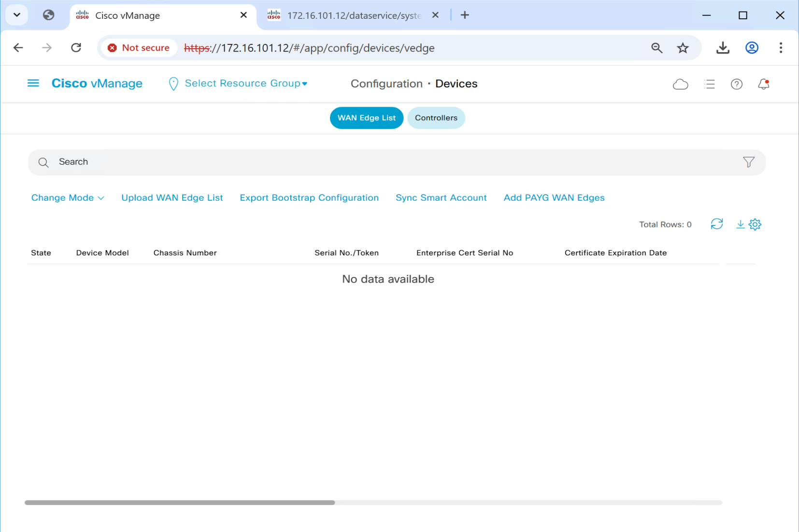Expand Select Resource Group dropdown
This screenshot has width=799, height=532.
click(x=245, y=84)
